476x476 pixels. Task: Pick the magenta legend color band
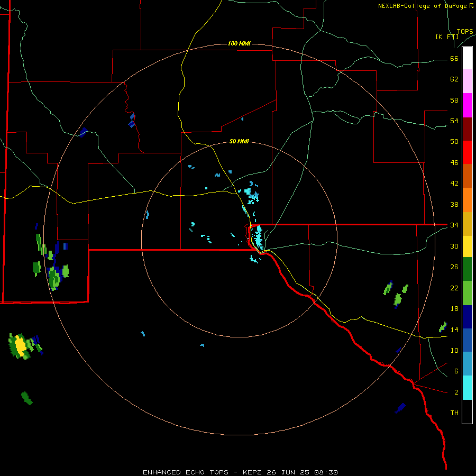pos(467,105)
